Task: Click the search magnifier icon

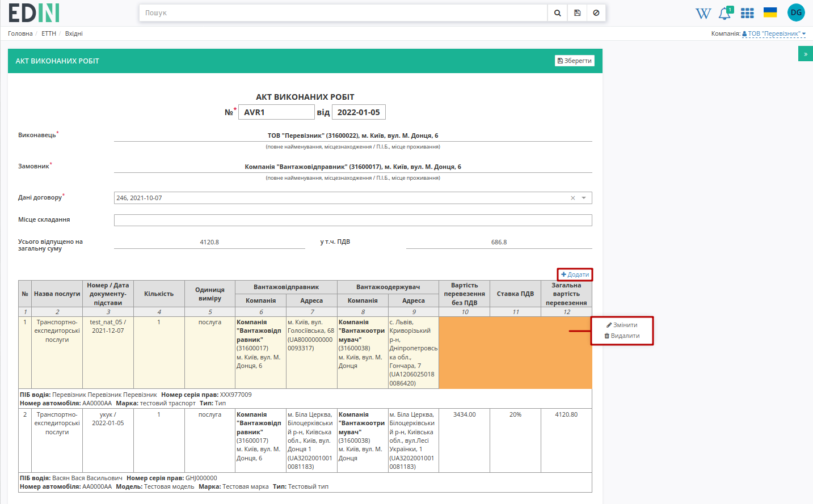Action: (558, 13)
